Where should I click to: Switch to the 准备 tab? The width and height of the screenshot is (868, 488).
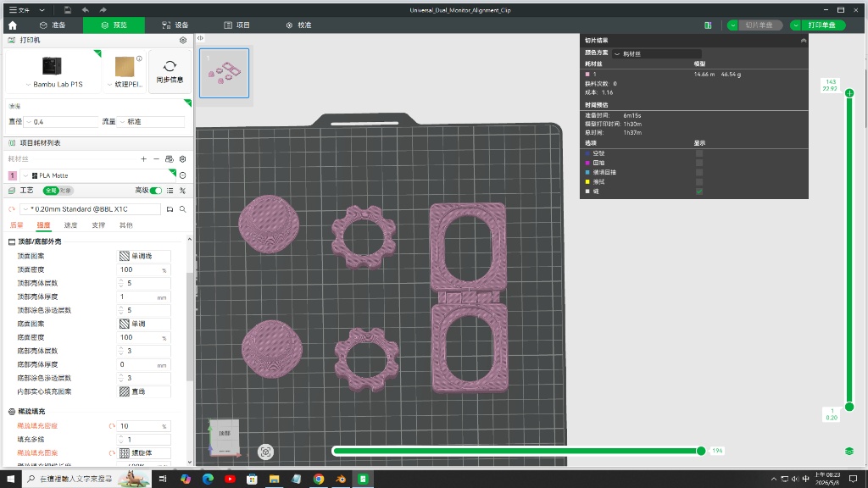tap(53, 25)
